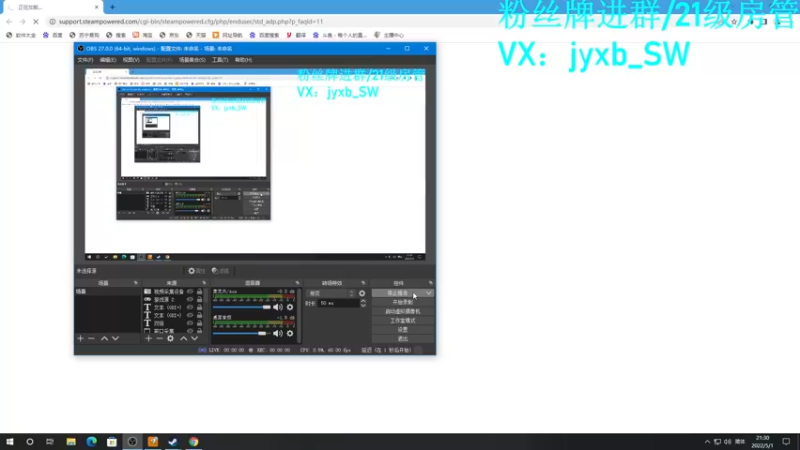The image size is (800, 450).
Task: Mute the first mixer channel speaker
Action: coord(278,307)
